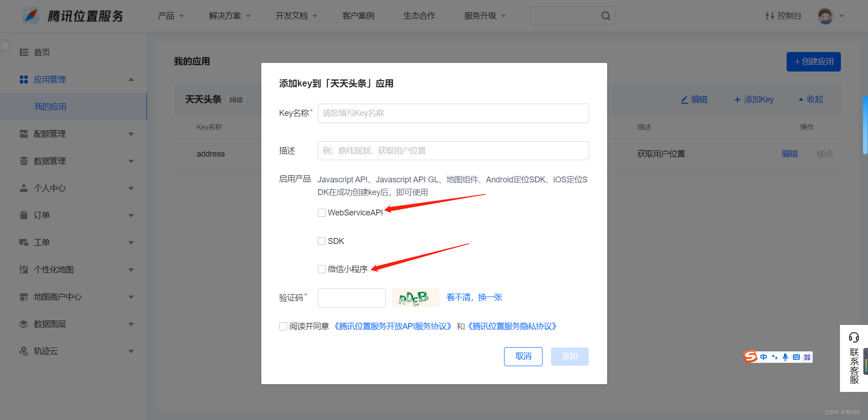The height and width of the screenshot is (420, 868).
Task: Expand the 数据管理 sidebar arrow
Action: point(131,161)
